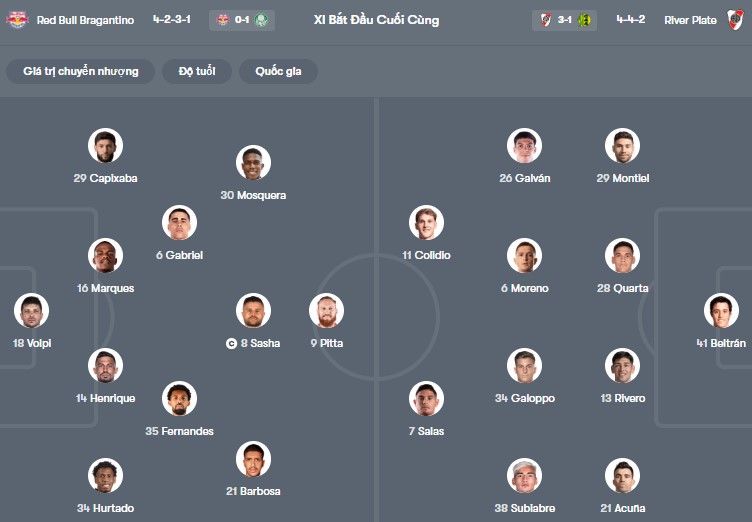Click the 11 Colidio player name

[x=426, y=255]
